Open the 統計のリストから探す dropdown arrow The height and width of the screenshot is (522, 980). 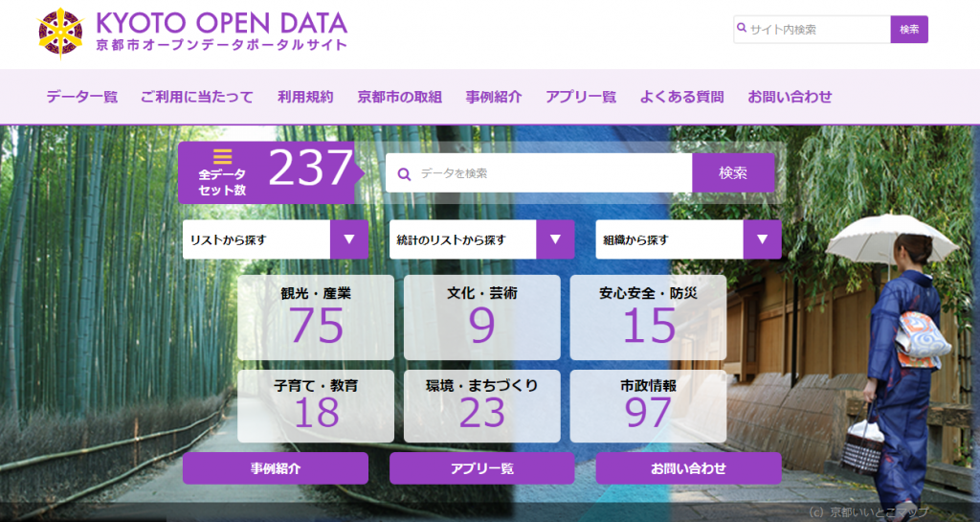pyautogui.click(x=555, y=239)
